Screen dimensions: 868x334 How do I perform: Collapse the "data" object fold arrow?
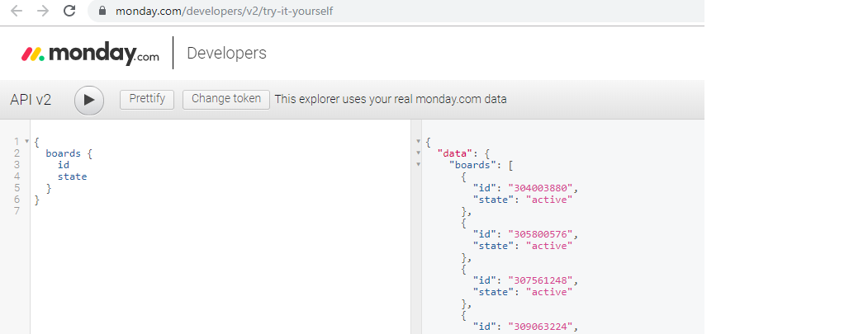point(419,153)
